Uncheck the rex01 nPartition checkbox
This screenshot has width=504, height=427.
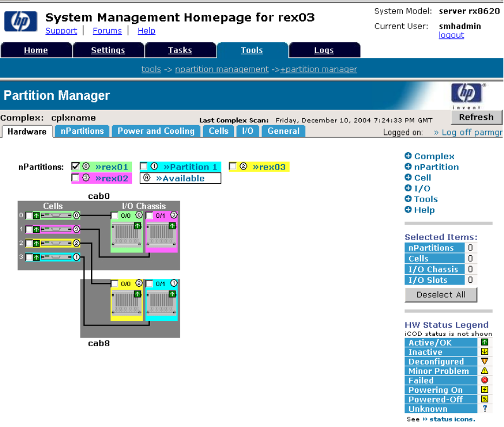tap(76, 166)
